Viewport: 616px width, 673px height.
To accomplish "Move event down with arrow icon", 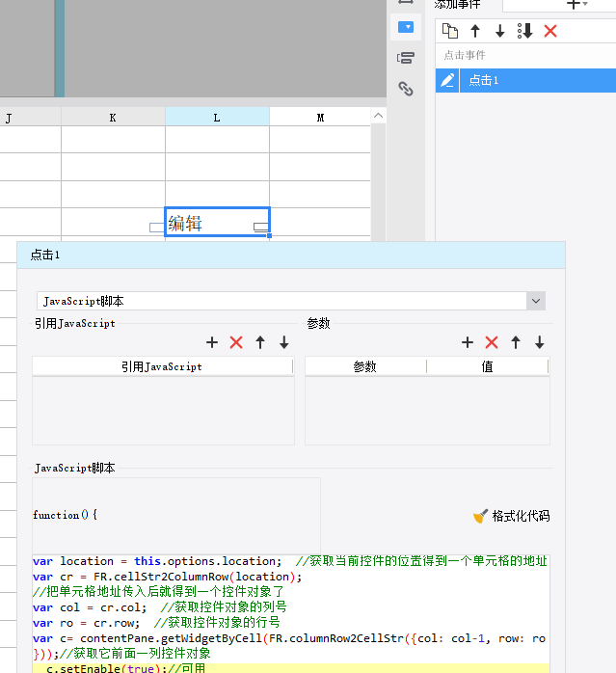I will tap(500, 31).
